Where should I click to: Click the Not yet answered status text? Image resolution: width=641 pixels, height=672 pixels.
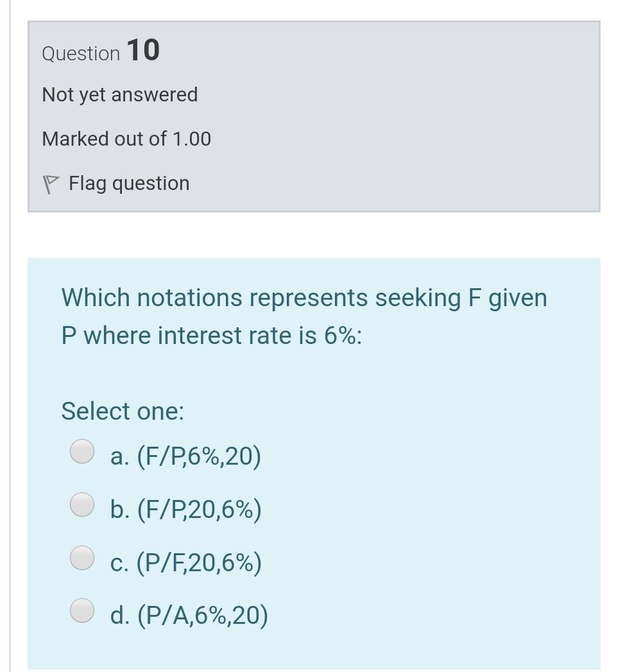(120, 95)
